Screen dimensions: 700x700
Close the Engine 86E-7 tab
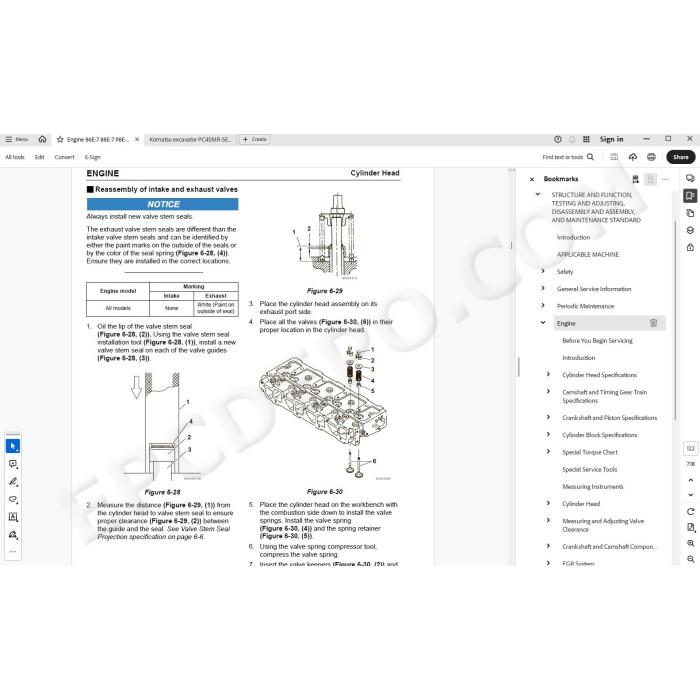point(137,140)
